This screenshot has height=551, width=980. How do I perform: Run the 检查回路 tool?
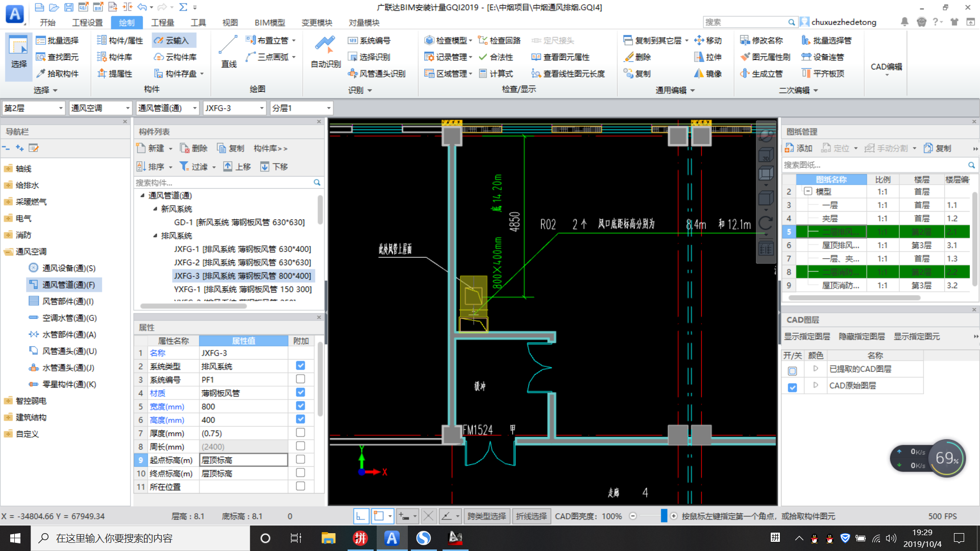(499, 40)
